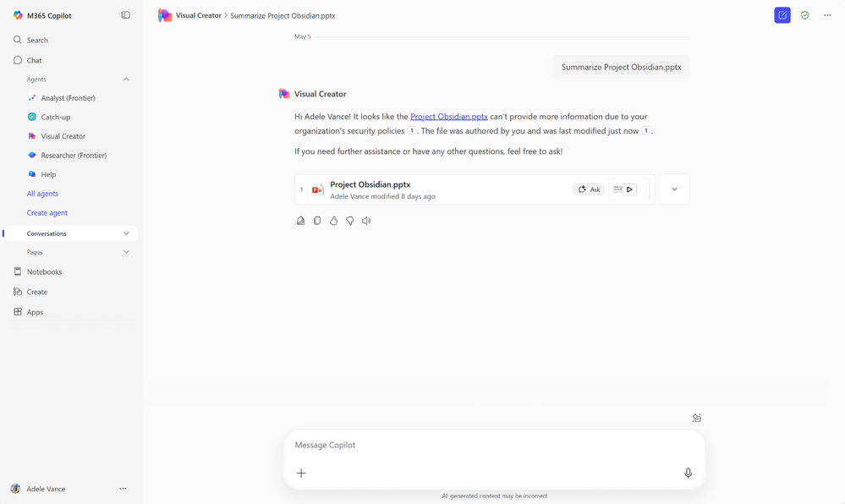Give the response a thumbs down
Screen dimensions: 845x504
[349, 221]
